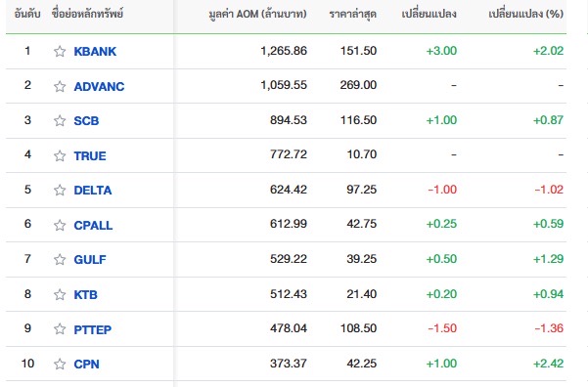Click the star icon beside KTB
Image resolution: width=588 pixels, height=387 pixels.
60,294
